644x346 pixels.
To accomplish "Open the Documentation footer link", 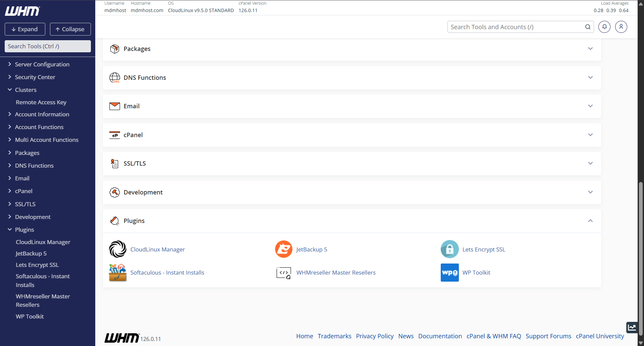I will [440, 336].
